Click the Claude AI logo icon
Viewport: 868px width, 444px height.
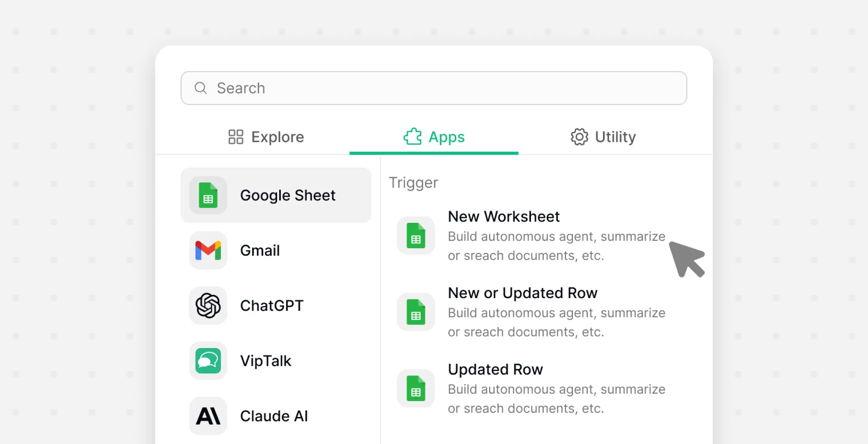208,415
